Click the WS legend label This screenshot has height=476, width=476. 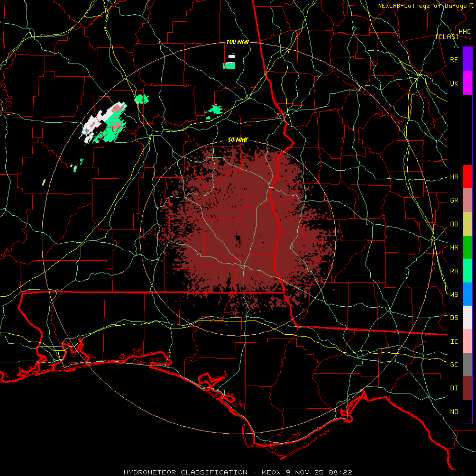tap(454, 295)
